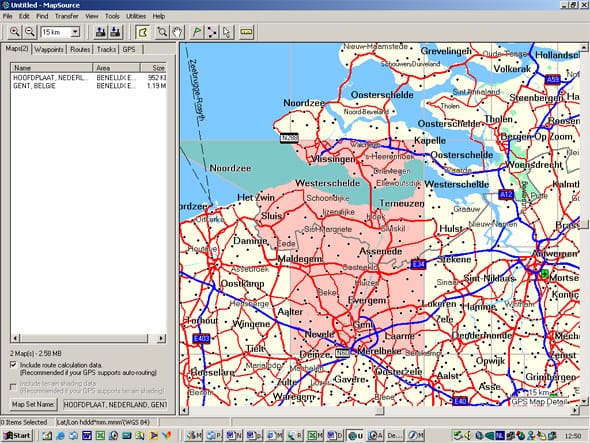
Task: Click the N288 road shield on map
Action: click(x=289, y=138)
